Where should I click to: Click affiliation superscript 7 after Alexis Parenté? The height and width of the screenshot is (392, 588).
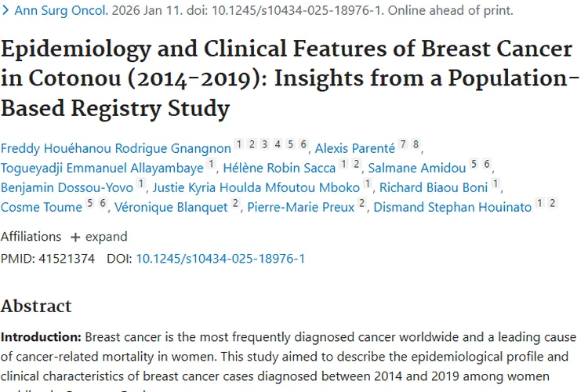[403, 145]
